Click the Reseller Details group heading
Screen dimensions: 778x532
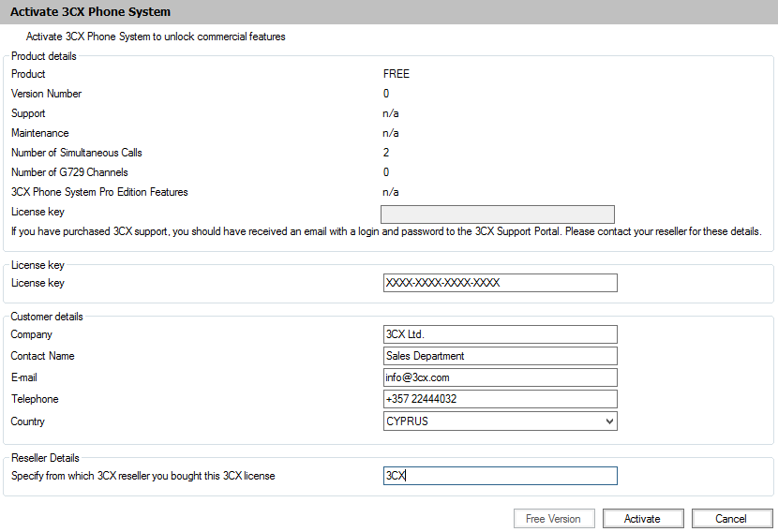[45, 458]
